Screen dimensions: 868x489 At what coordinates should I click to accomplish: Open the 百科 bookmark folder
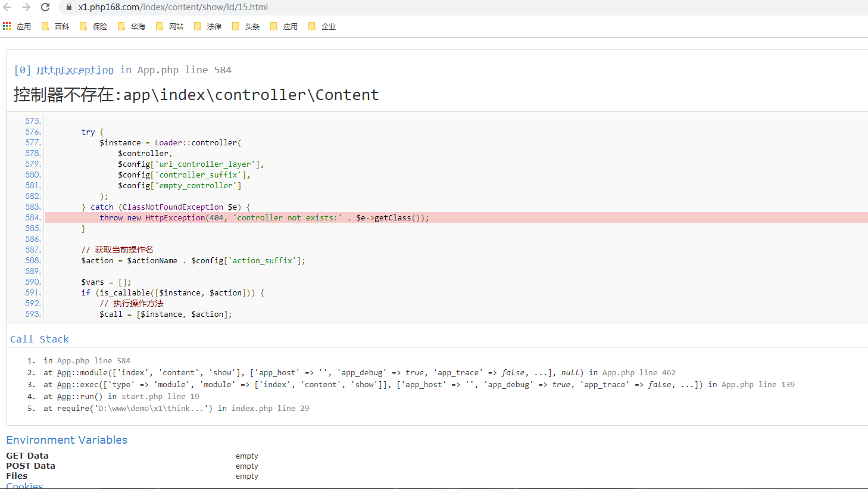(55, 26)
